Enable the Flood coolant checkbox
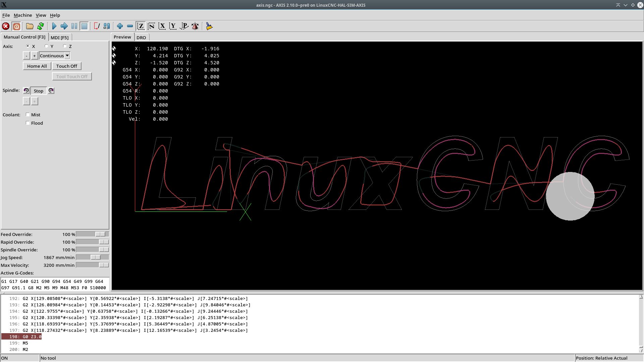 [28, 123]
